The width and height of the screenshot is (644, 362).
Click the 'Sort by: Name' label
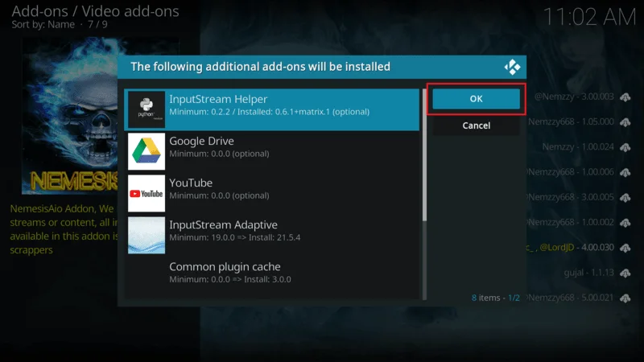pos(43,25)
